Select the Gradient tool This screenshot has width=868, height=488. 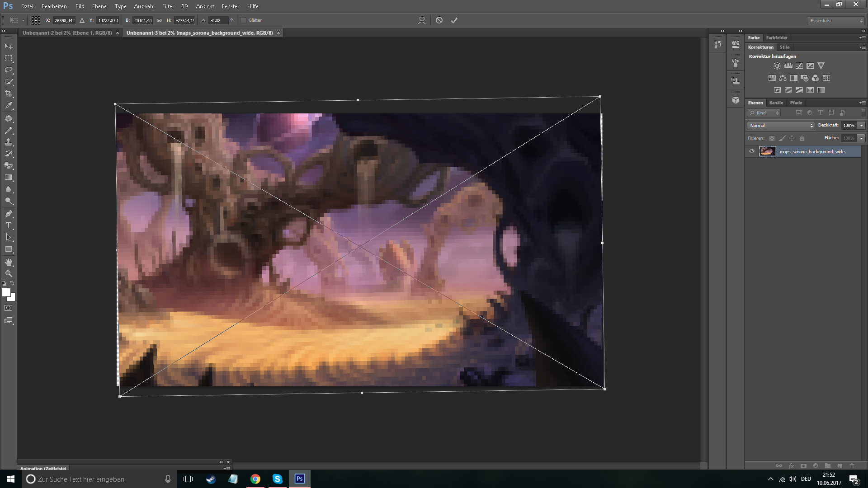(x=9, y=177)
